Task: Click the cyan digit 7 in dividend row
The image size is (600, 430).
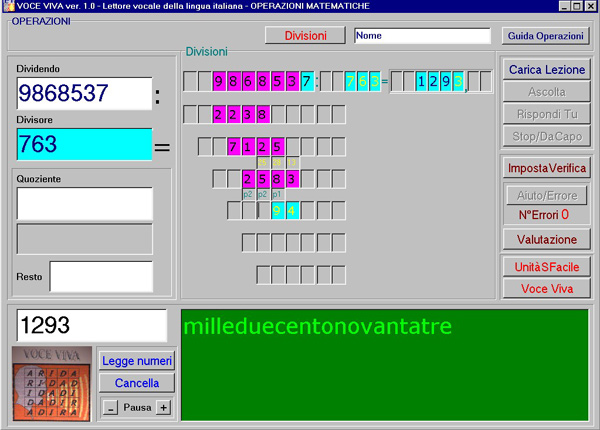Action: (x=307, y=81)
